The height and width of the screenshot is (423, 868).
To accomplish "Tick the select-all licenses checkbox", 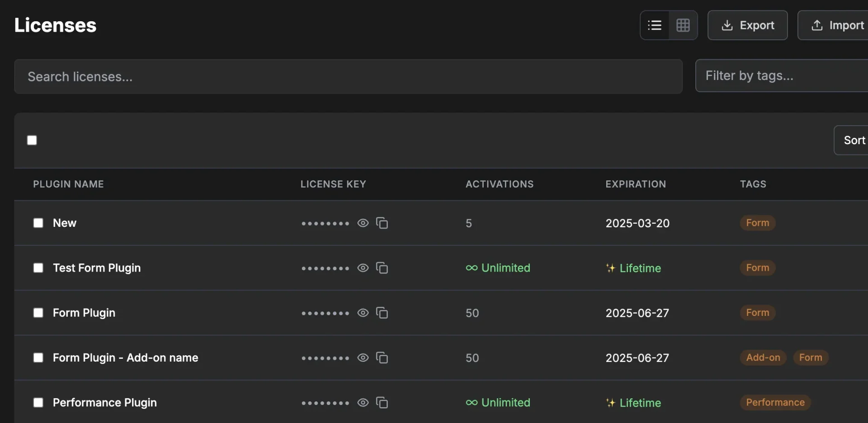I will coord(32,140).
